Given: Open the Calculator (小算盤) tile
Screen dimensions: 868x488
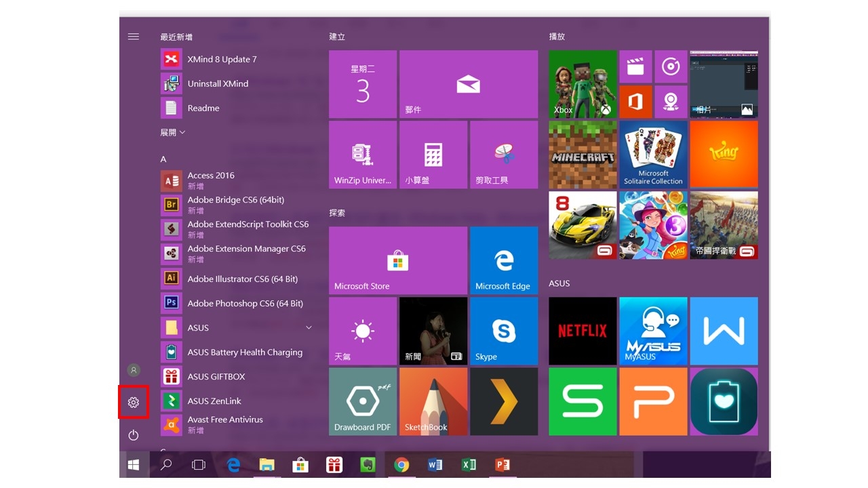Looking at the screenshot, I should (x=433, y=155).
